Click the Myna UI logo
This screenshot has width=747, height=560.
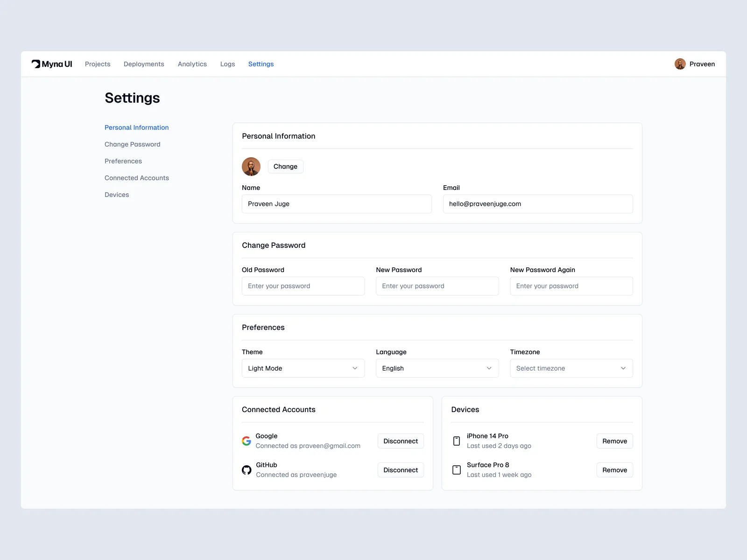click(x=52, y=64)
